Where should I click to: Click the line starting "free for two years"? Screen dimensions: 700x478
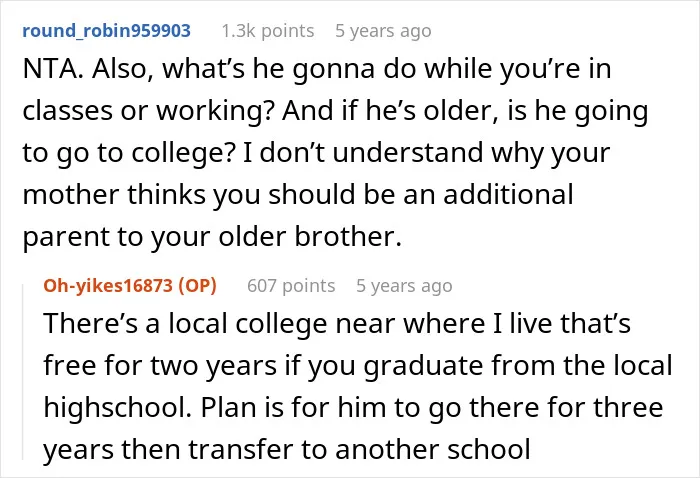pos(358,366)
